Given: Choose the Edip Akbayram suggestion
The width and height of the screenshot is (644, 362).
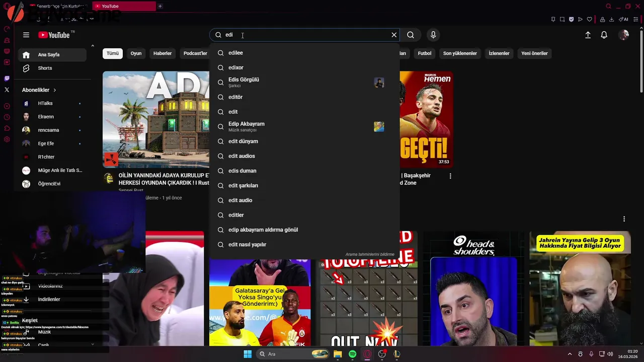Looking at the screenshot, I should pos(305,126).
